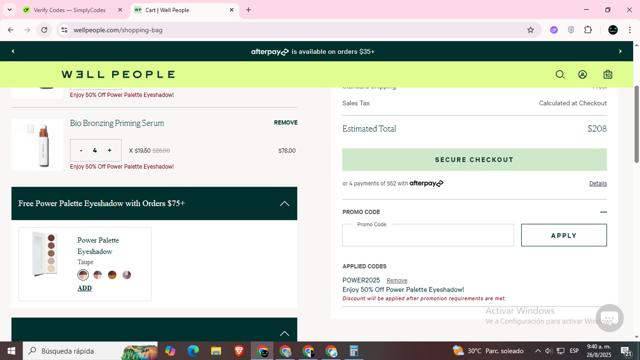Open the weather widget 30°C in taskbar
The image size is (640, 360).
(488, 351)
